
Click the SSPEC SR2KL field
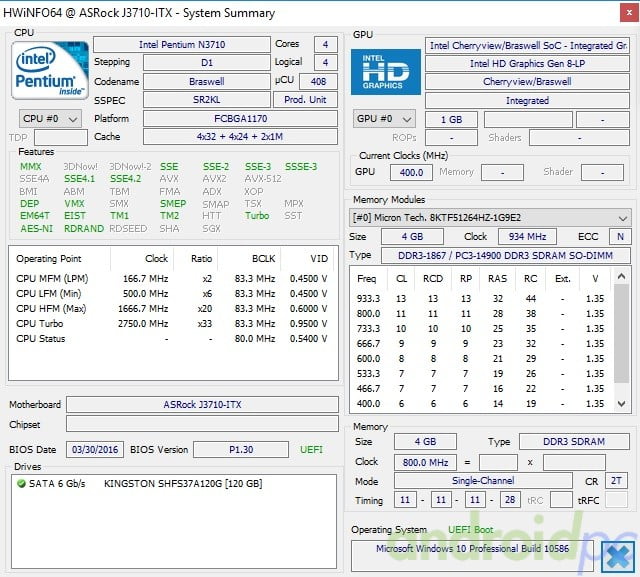tap(207, 100)
